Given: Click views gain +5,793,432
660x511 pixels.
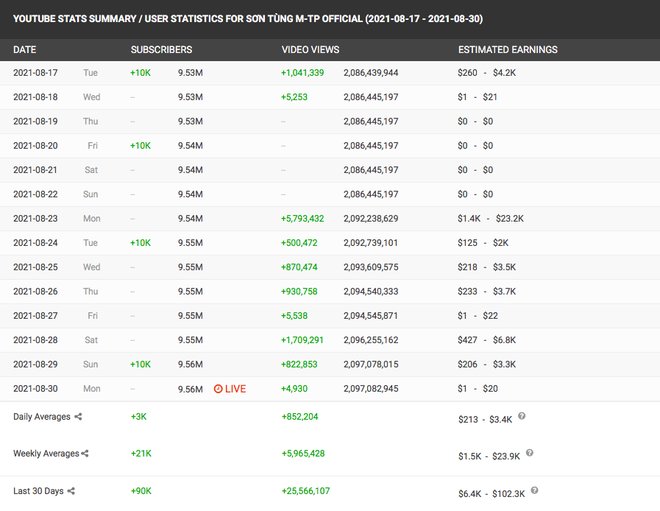Looking at the screenshot, I should pyautogui.click(x=303, y=218).
